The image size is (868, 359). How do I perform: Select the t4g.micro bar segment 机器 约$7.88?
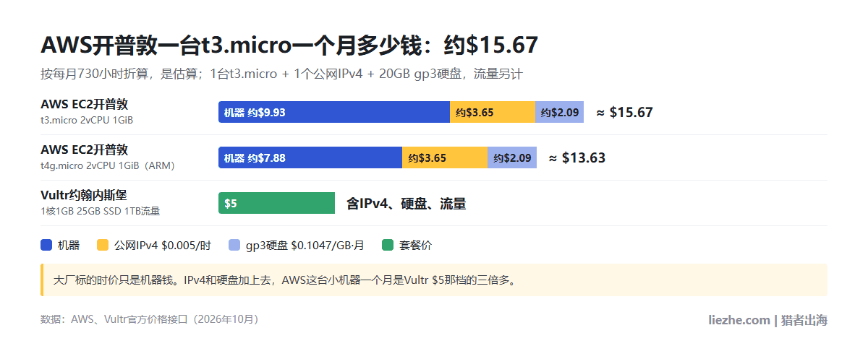tap(310, 157)
